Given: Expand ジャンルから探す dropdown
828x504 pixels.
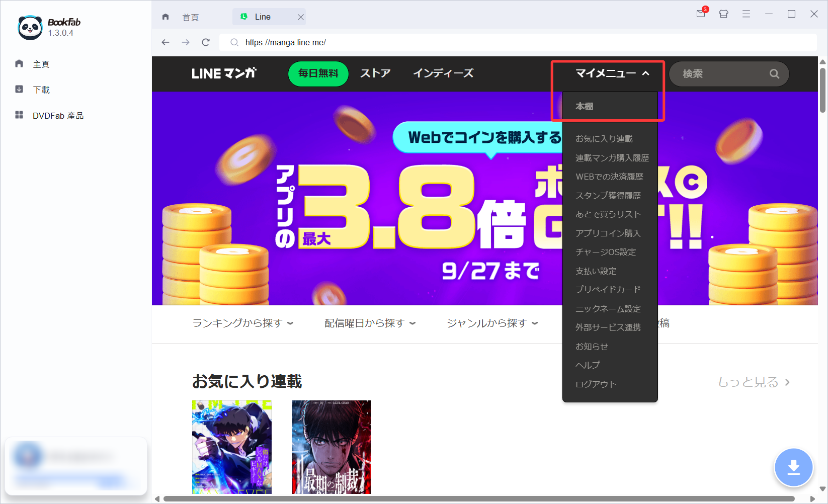Looking at the screenshot, I should 492,323.
